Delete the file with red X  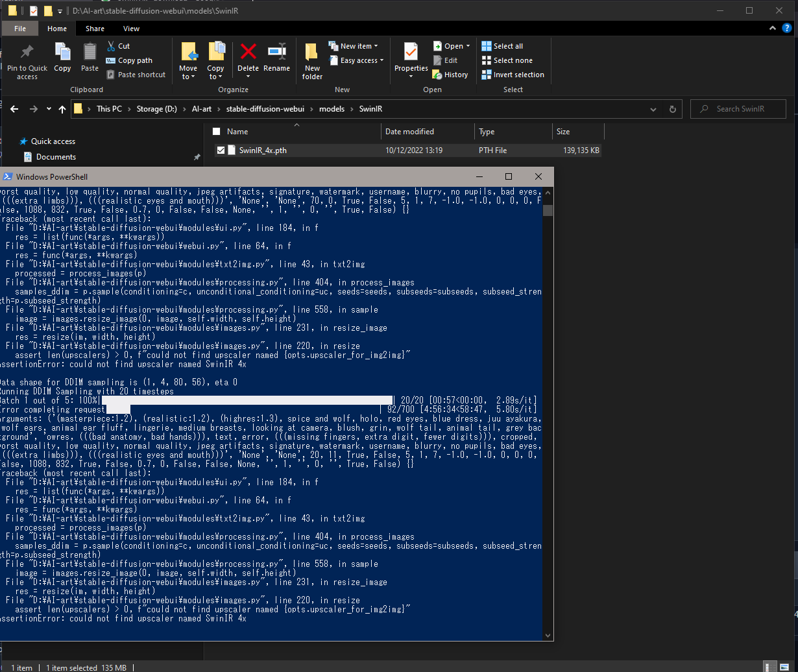(248, 53)
